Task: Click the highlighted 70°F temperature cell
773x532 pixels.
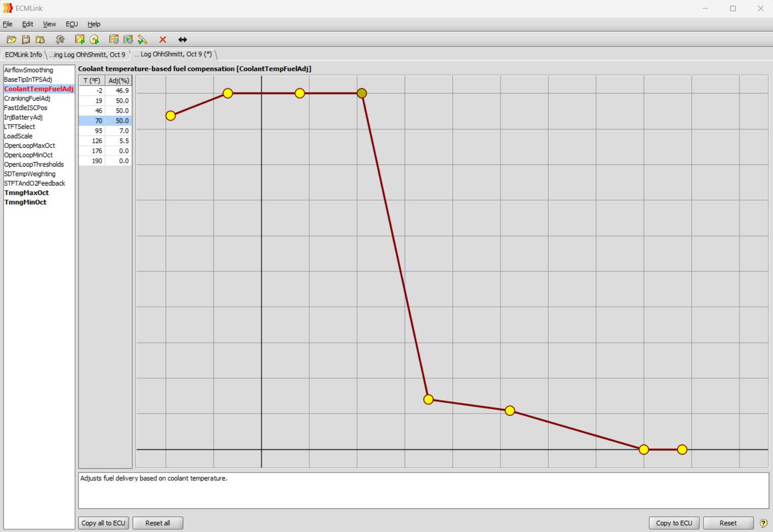Action: [x=92, y=121]
